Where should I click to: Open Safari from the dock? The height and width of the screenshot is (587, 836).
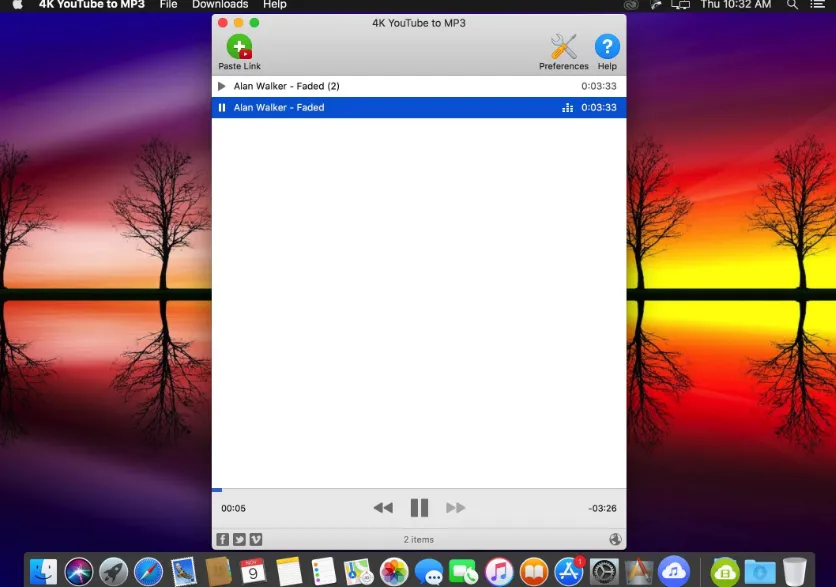pyautogui.click(x=148, y=572)
